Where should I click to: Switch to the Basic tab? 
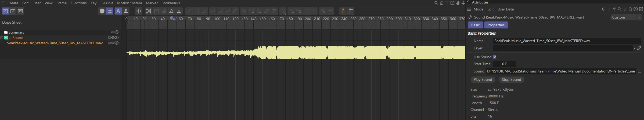click(475, 25)
